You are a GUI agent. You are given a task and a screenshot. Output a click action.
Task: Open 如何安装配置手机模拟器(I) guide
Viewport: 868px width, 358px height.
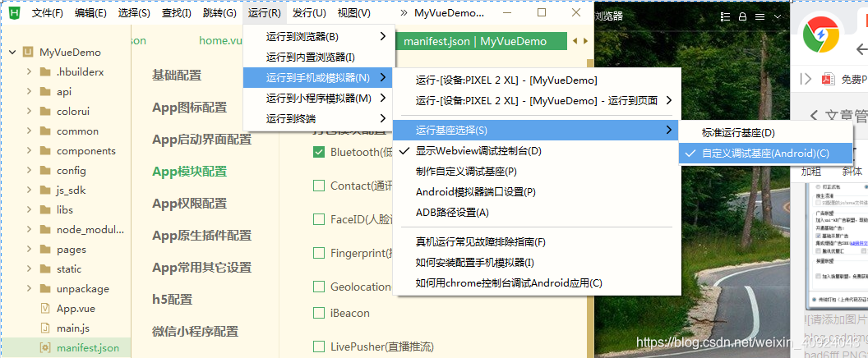(x=536, y=262)
